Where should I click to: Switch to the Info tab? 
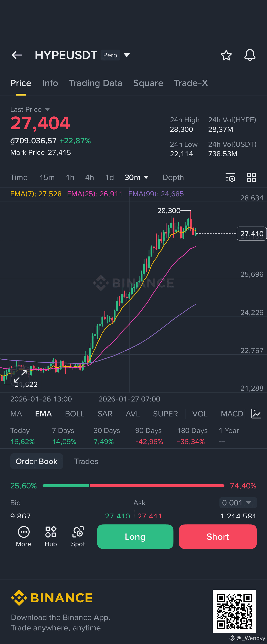click(50, 83)
